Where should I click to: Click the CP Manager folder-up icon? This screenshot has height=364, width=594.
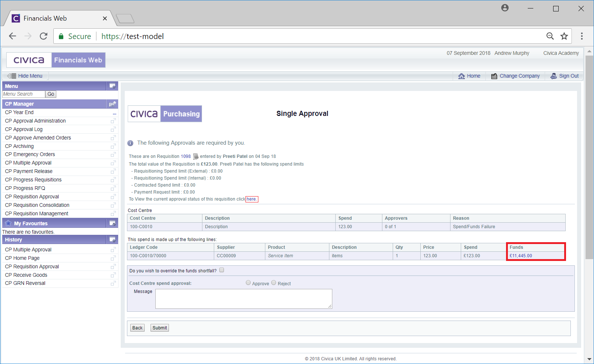pos(112,104)
